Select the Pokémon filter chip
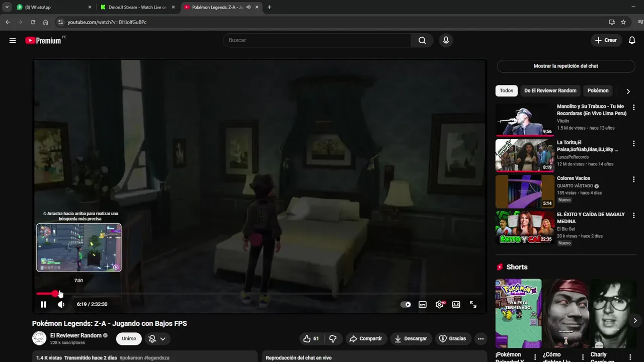This screenshot has height=362, width=644. pyautogui.click(x=598, y=90)
